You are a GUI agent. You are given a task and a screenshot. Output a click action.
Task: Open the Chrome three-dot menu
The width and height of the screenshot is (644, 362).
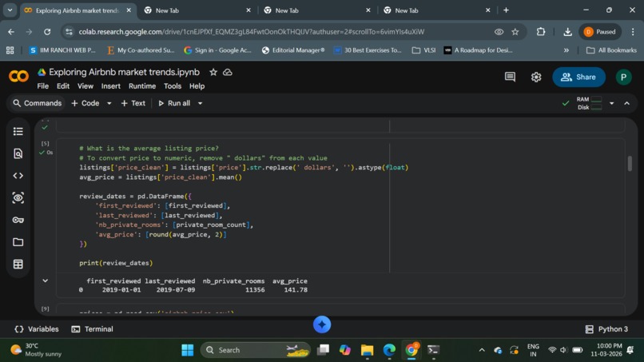point(633,32)
